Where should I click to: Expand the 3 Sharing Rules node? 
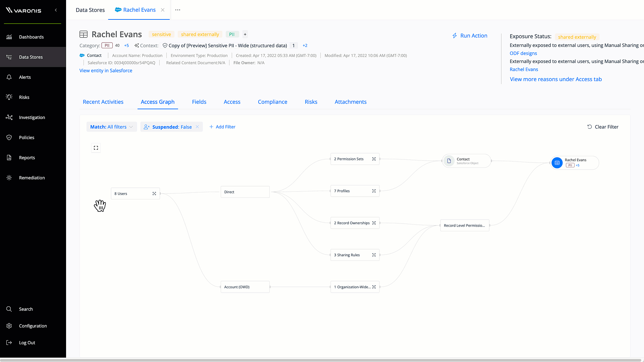(x=374, y=255)
